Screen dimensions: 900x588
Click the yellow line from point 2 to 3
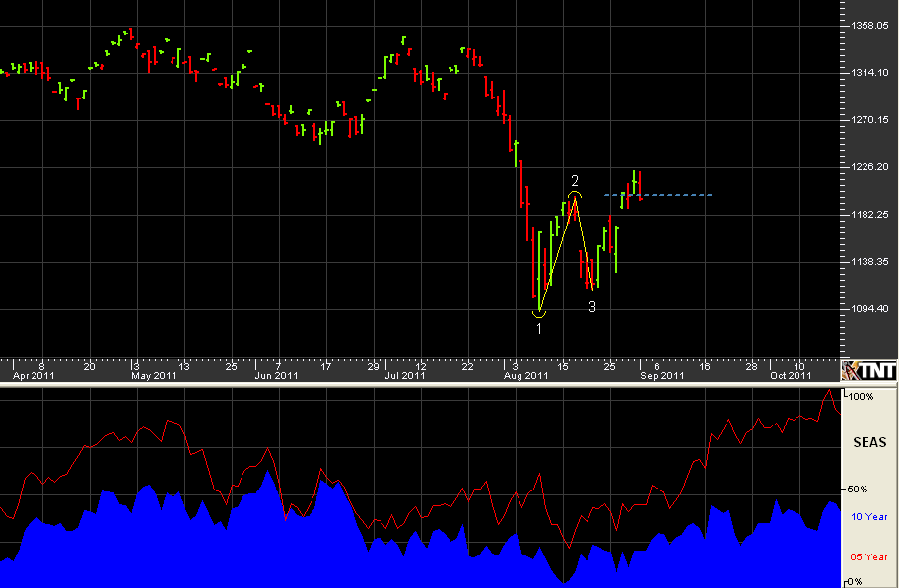click(584, 243)
